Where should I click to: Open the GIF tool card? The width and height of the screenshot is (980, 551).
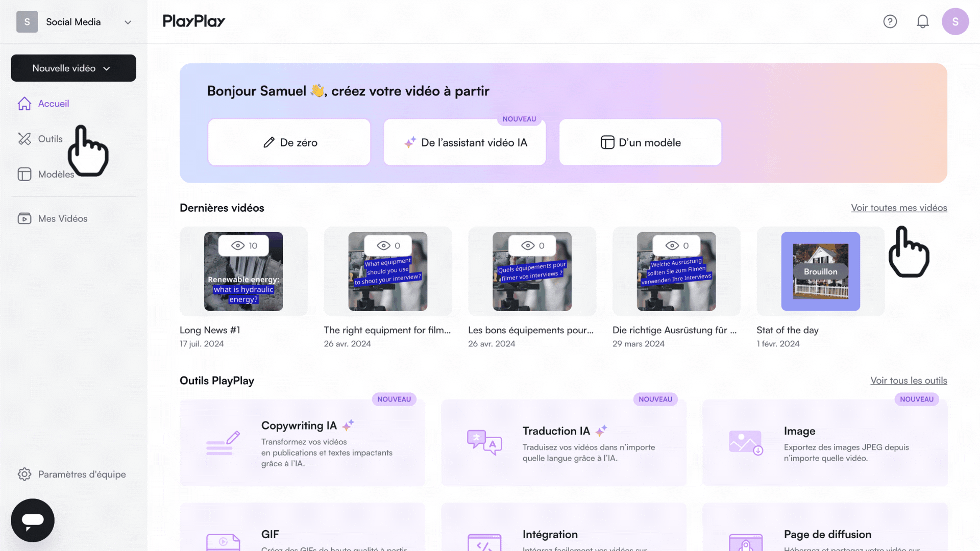302,527
